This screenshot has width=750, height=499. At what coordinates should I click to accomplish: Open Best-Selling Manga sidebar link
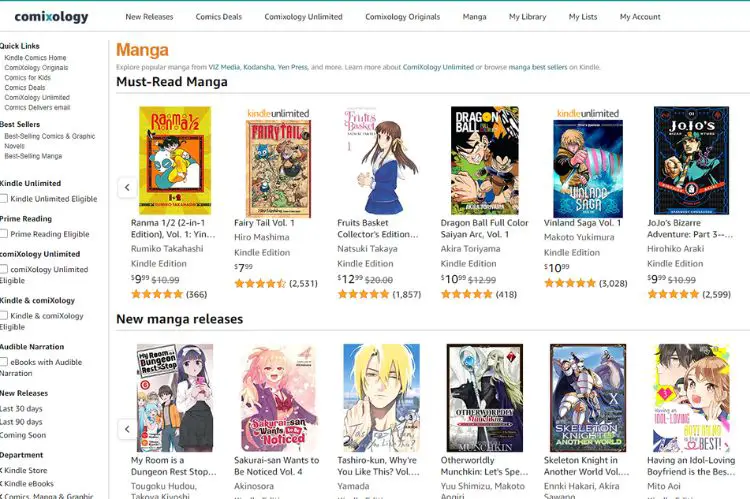[x=33, y=156]
